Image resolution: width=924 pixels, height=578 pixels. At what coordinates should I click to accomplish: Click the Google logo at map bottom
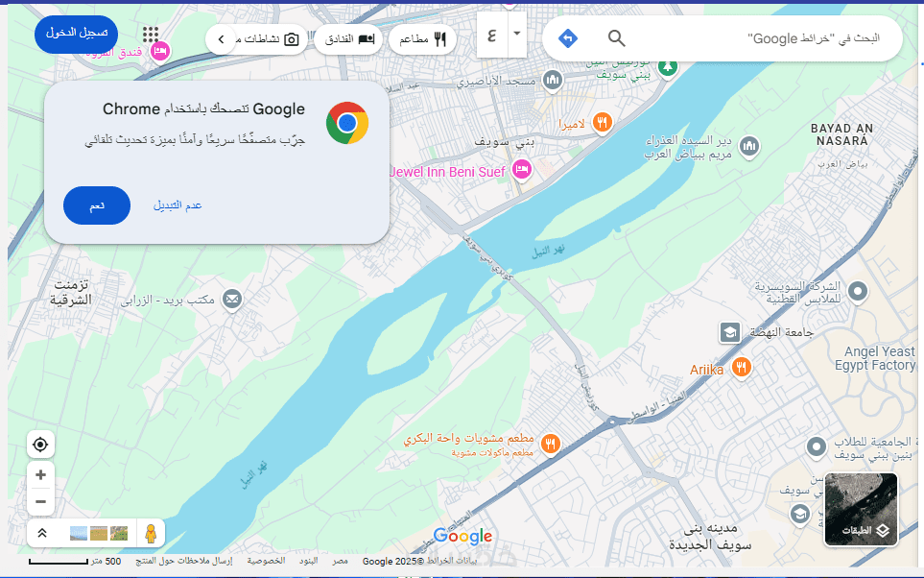coord(462,536)
